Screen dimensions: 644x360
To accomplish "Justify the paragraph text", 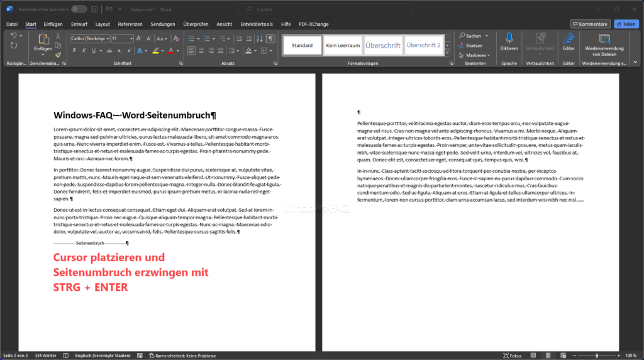I will click(x=221, y=51).
